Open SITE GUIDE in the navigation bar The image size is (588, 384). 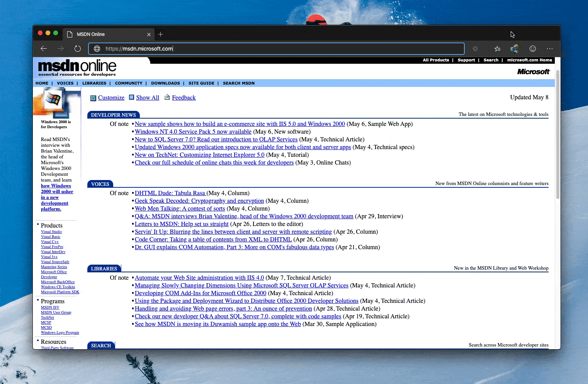point(201,83)
